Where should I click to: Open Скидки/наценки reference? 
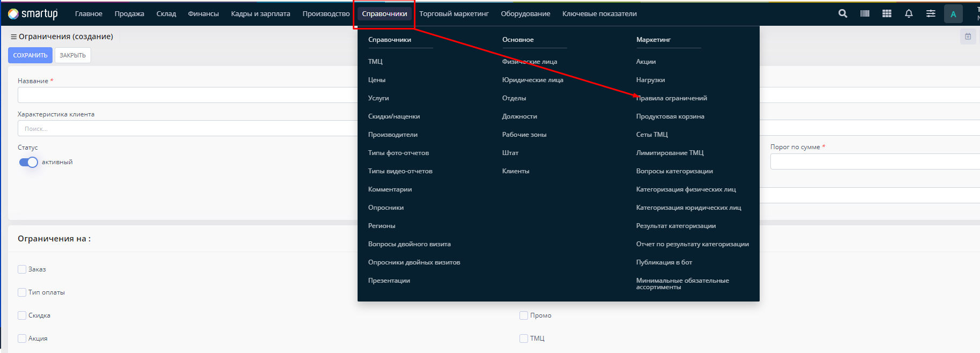click(x=394, y=116)
